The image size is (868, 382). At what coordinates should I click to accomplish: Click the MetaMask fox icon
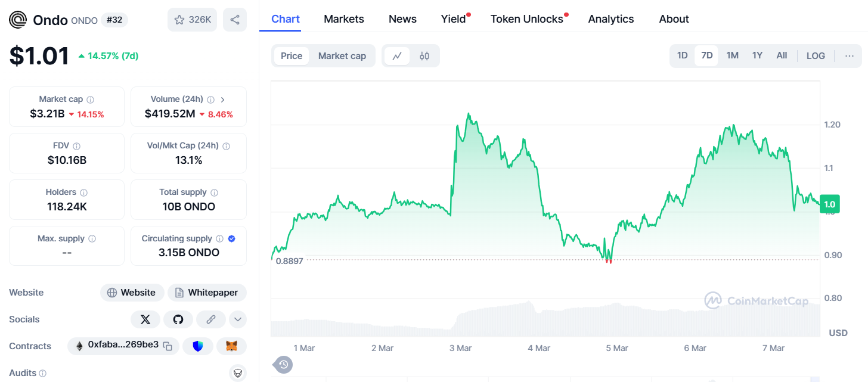tap(231, 346)
